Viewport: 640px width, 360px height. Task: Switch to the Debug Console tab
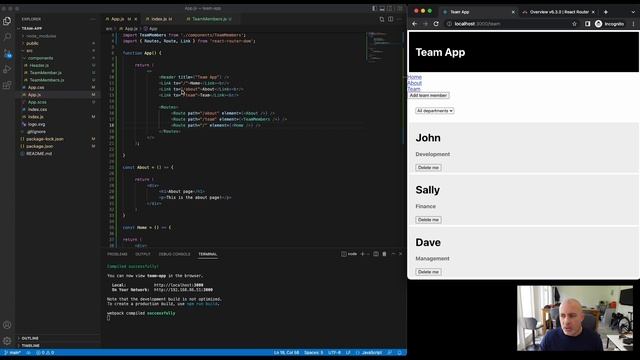tap(174, 254)
